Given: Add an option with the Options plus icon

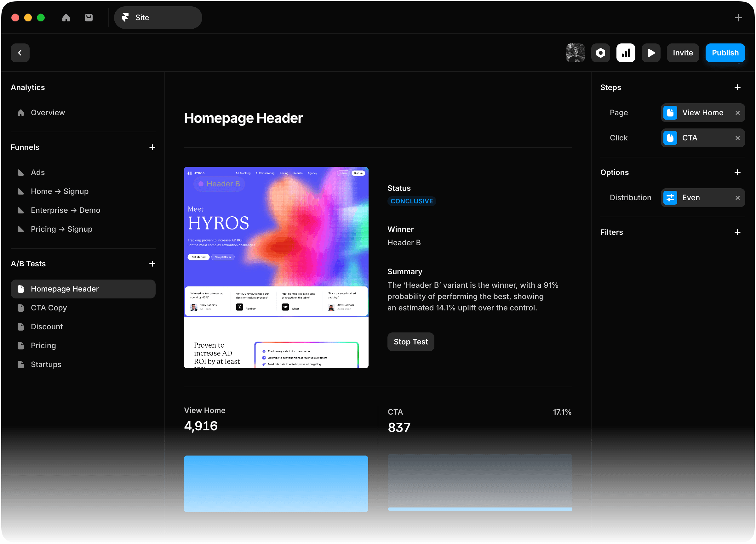Looking at the screenshot, I should coord(737,172).
